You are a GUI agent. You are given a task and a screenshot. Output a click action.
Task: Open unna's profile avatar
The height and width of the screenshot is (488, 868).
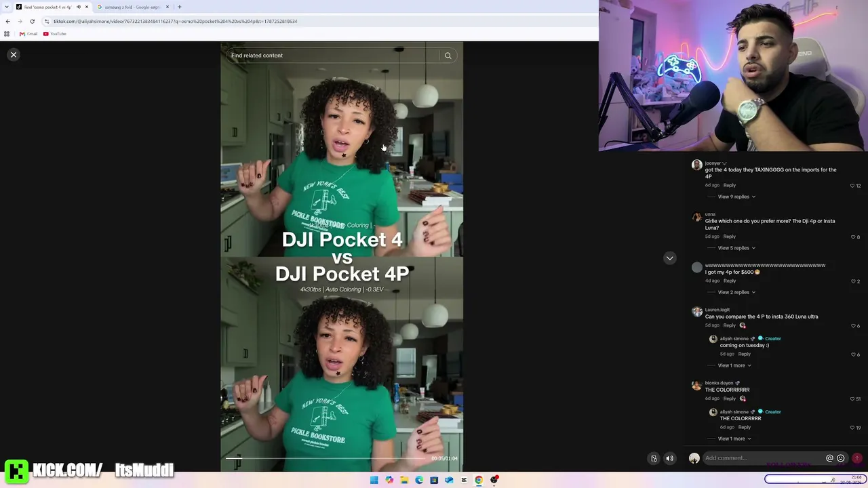click(696, 217)
